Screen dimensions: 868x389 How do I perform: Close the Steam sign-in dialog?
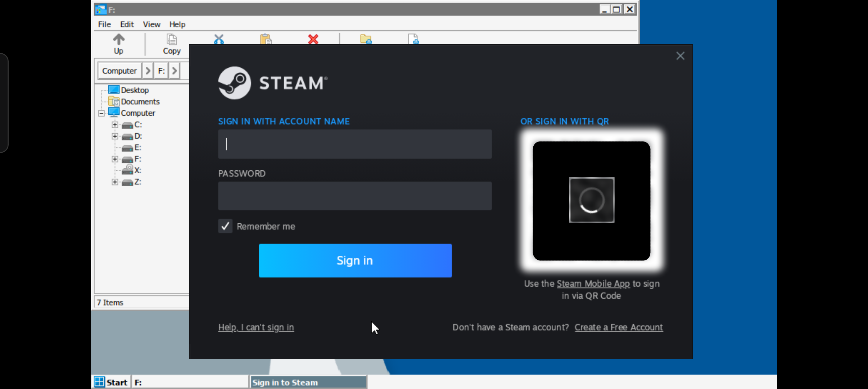coord(680,56)
